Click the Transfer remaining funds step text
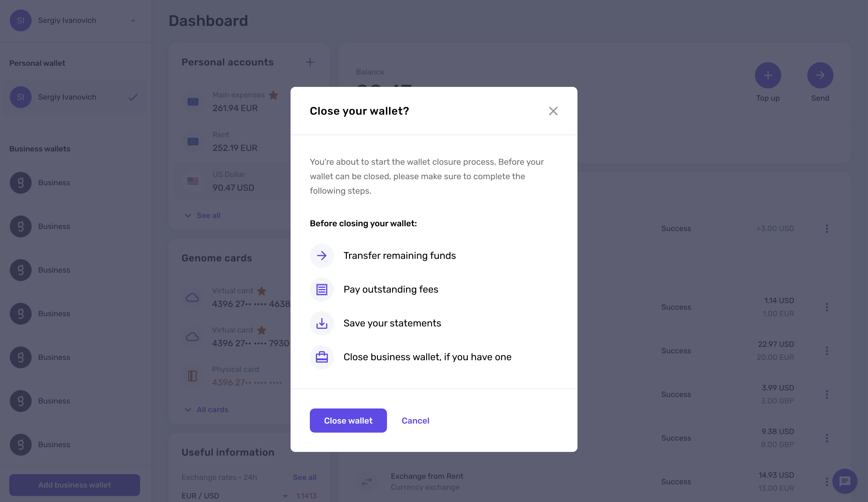Viewport: 868px width, 502px height. coord(400,256)
